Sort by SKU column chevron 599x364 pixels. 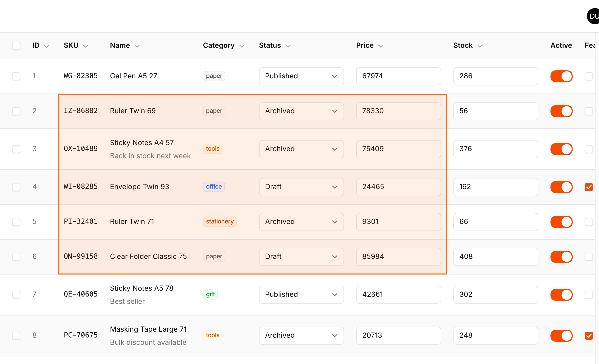point(86,46)
